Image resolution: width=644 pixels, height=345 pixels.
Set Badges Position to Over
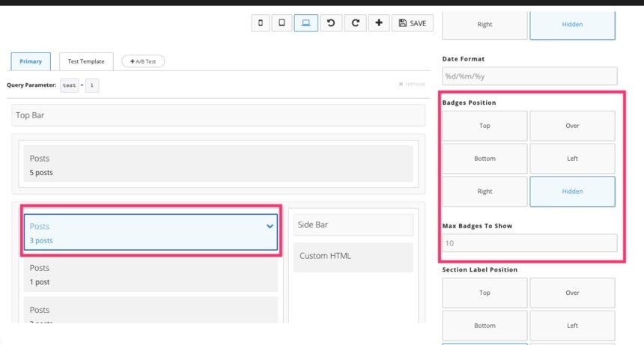572,126
